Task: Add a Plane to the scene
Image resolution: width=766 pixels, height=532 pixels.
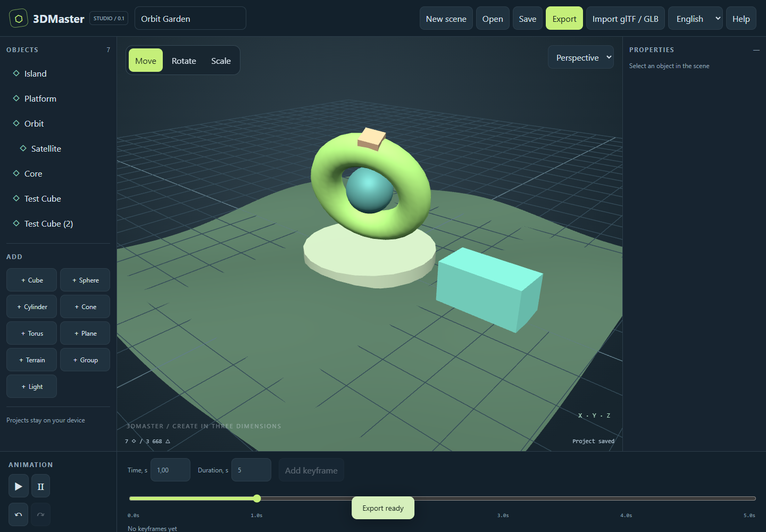Action: pyautogui.click(x=85, y=333)
